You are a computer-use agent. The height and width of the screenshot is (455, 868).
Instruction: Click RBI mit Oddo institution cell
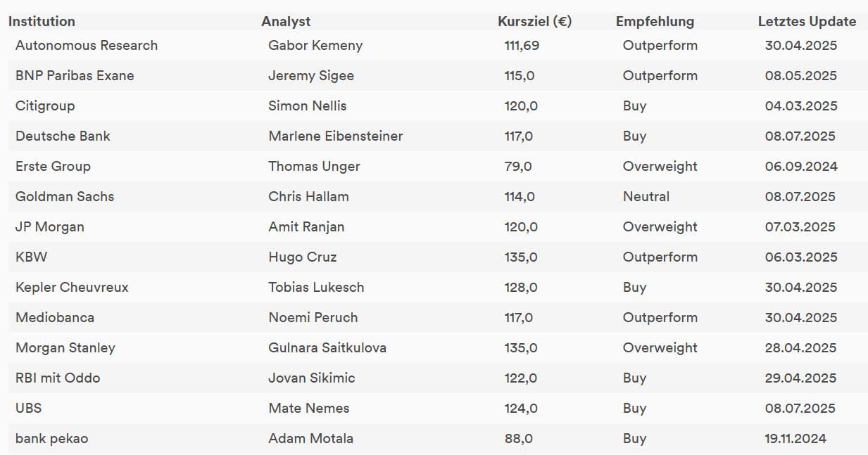point(58,378)
